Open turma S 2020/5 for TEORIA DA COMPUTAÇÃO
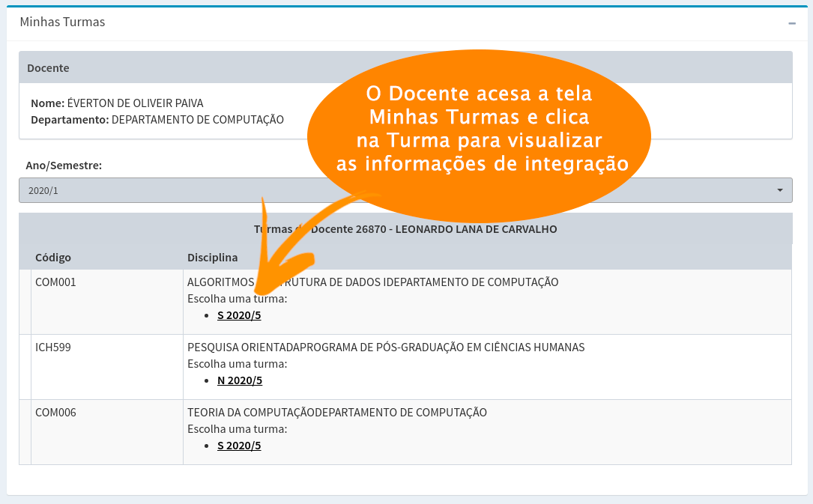Viewport: 813px width, 504px height. pyautogui.click(x=239, y=444)
